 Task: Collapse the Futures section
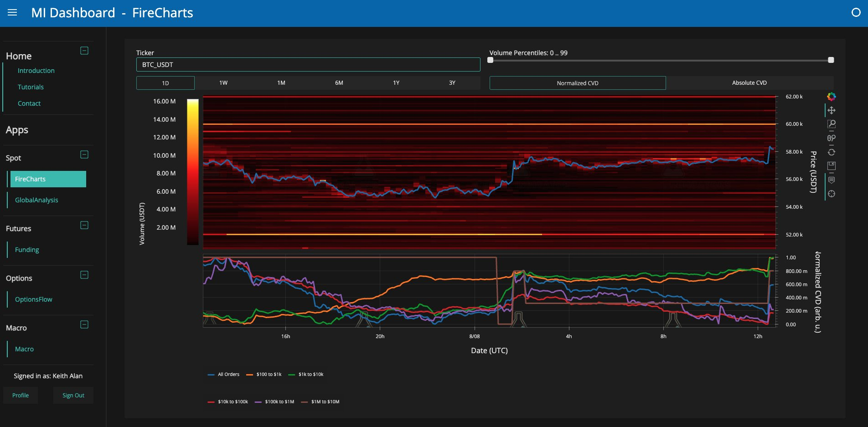(84, 225)
